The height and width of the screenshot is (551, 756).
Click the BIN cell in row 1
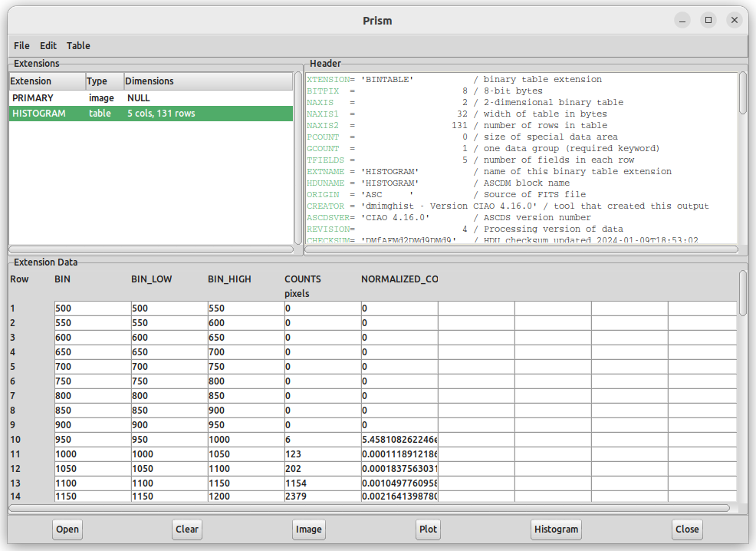point(92,308)
